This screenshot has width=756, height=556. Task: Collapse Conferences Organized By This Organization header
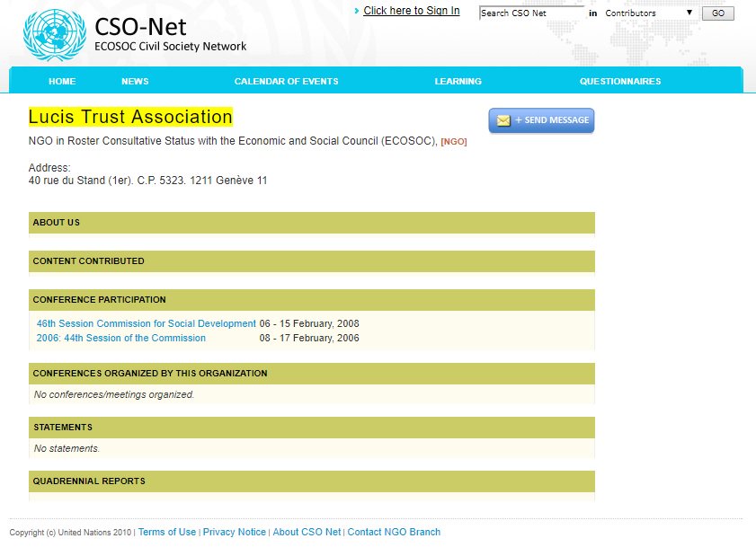point(311,374)
